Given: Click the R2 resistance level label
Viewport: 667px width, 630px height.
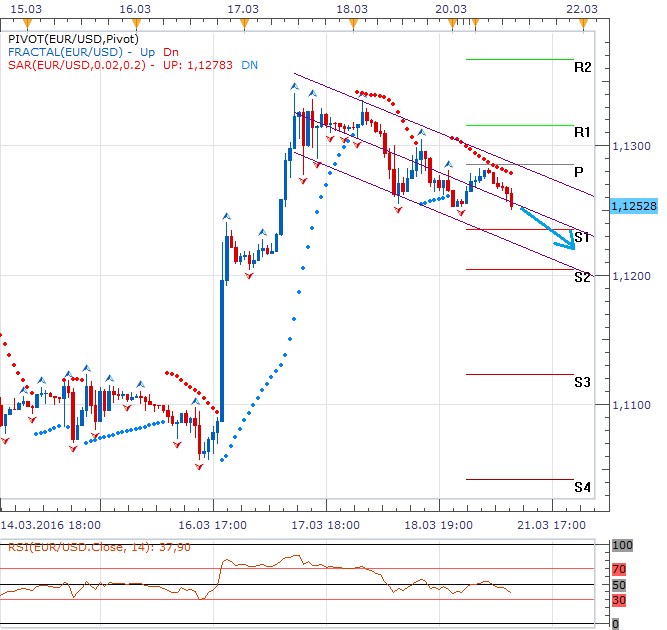Looking at the screenshot, I should 582,68.
